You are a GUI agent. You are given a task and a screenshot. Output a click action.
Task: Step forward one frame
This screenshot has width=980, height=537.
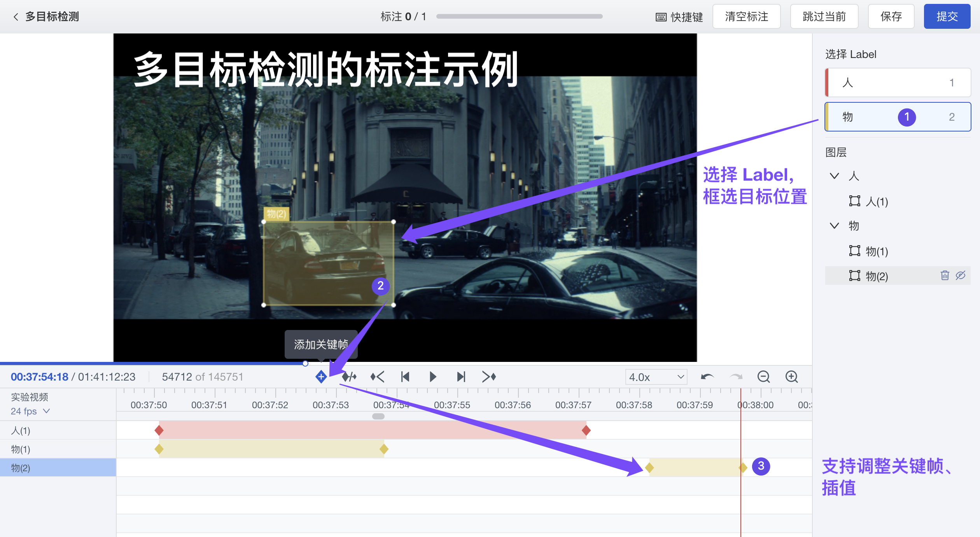tap(461, 377)
